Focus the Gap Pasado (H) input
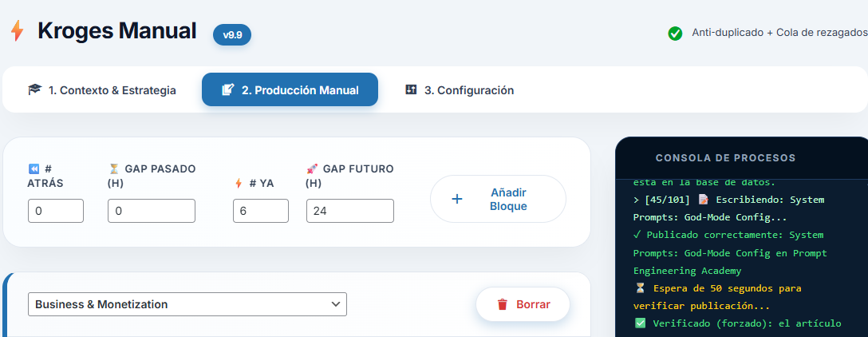The image size is (868, 337). pyautogui.click(x=152, y=211)
